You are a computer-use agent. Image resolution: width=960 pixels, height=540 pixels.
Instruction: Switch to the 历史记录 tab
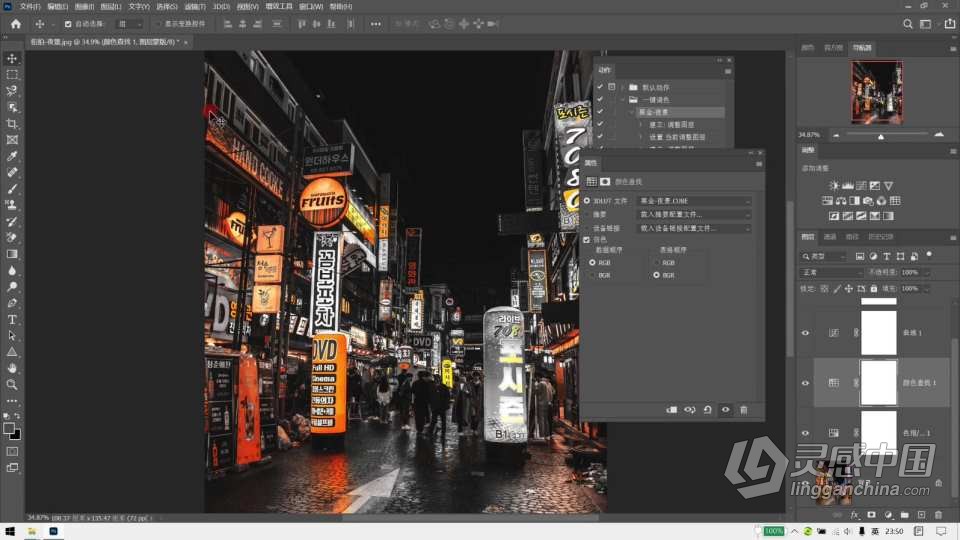880,237
